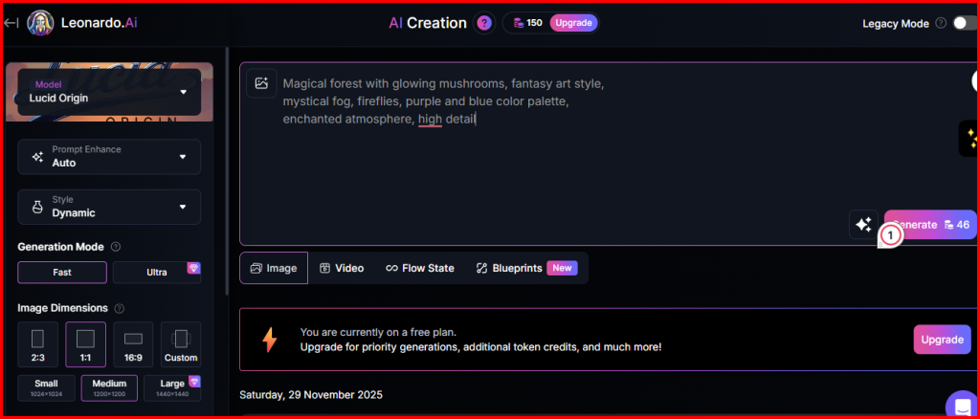
Task: Toggle the Legacy Mode switch
Action: [964, 23]
